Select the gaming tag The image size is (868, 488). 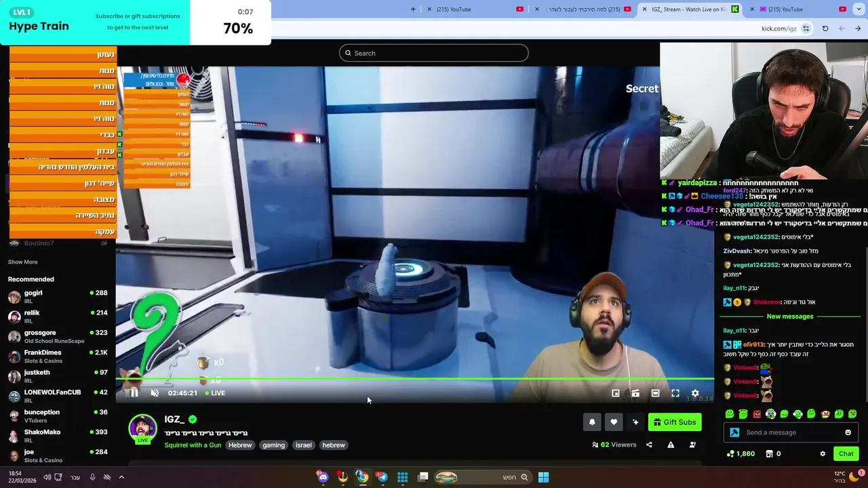[x=273, y=445]
